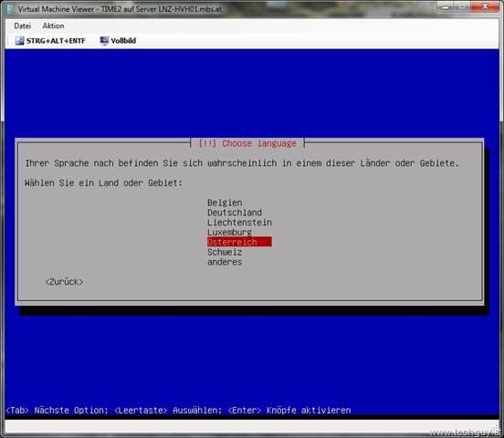Open the Datei menu
Screen dimensions: 504x438
pos(23,26)
